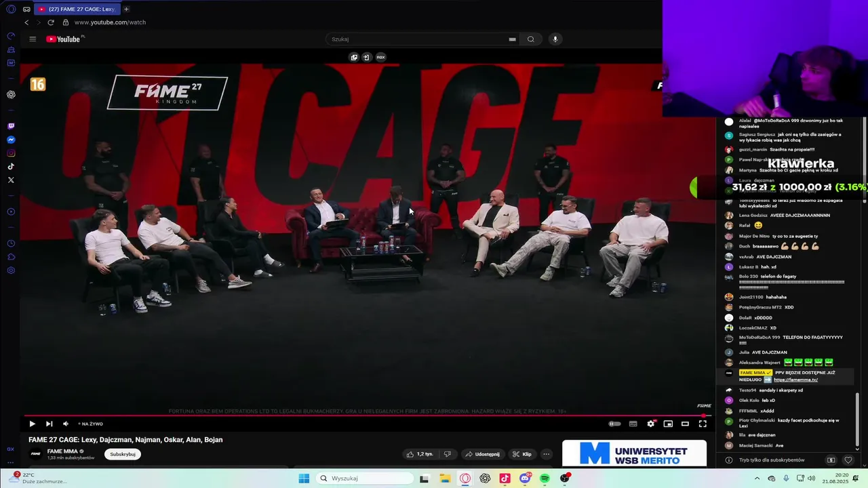The image size is (868, 488).
Task: Open the Opera GX menu logo
Action: [11, 9]
